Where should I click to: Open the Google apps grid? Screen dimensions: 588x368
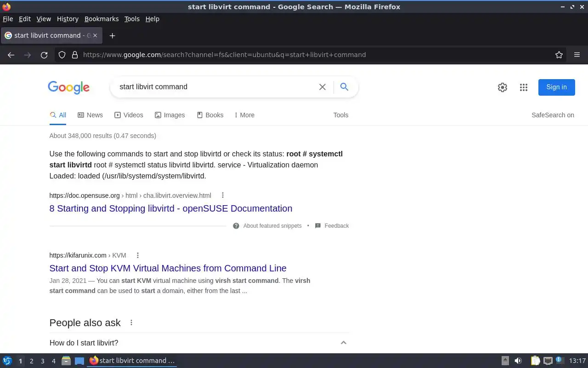point(524,87)
